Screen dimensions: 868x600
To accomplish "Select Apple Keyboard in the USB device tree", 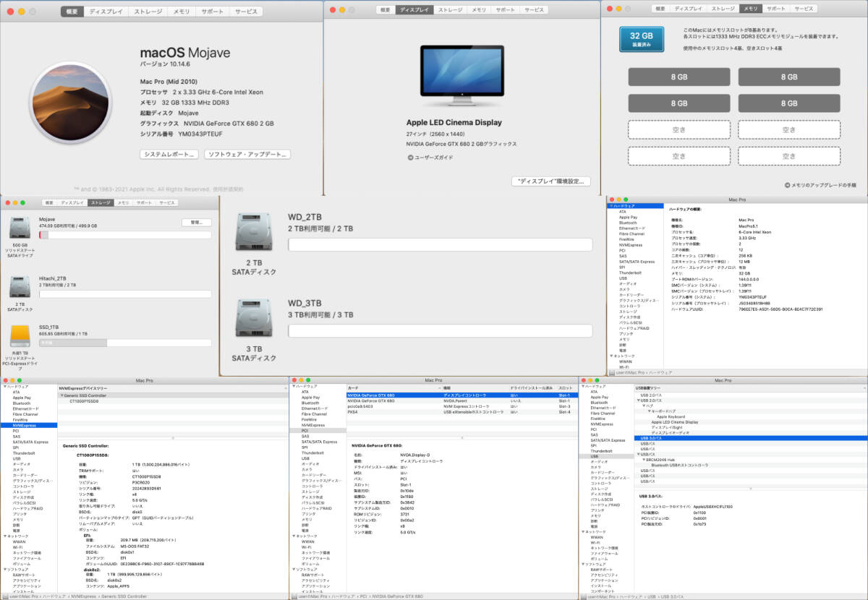I will coord(671,416).
